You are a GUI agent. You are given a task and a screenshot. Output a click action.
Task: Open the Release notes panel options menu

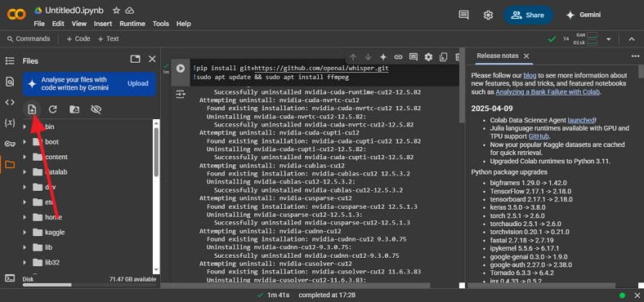635,56
